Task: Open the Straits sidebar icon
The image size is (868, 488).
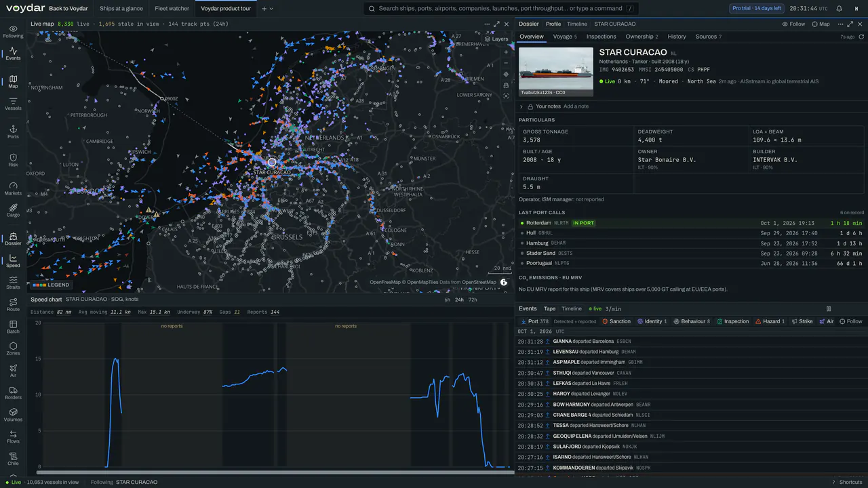Action: point(13,283)
